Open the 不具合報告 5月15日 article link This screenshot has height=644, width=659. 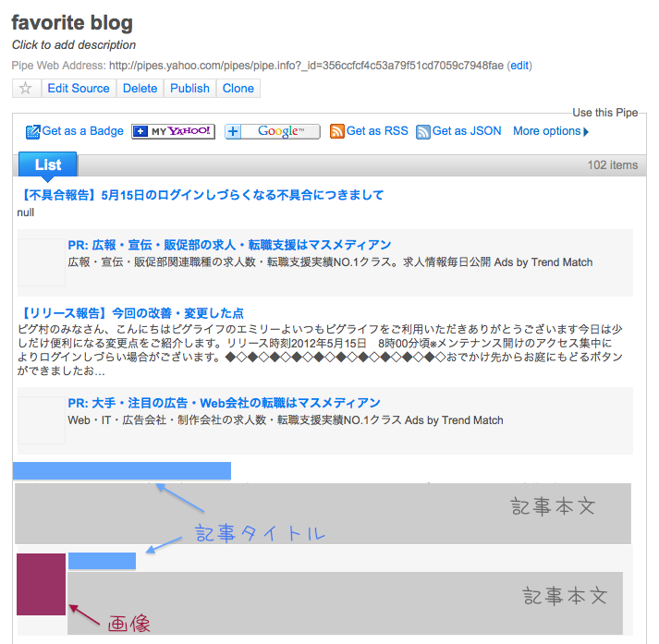[200, 195]
